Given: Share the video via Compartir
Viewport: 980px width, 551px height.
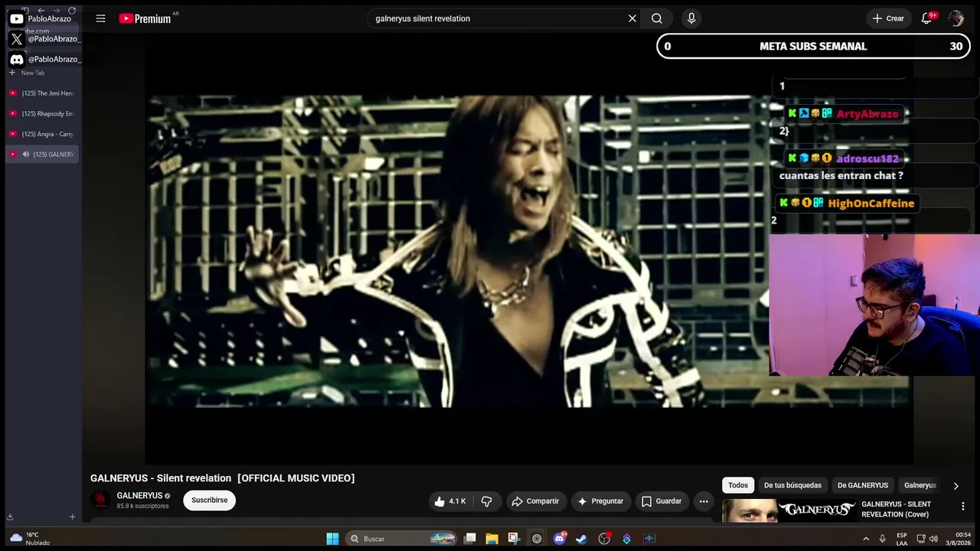Looking at the screenshot, I should click(x=535, y=501).
